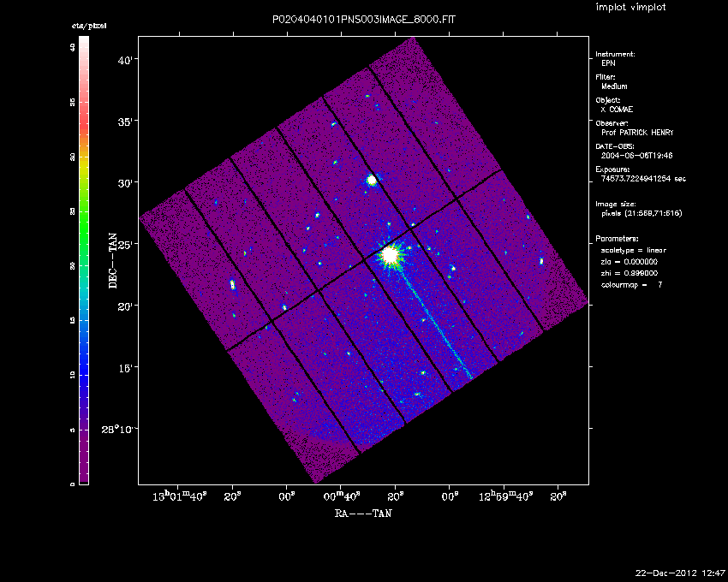The width and height of the screenshot is (728, 582).
Task: Click the cts/pixel colour bar label
Action: pos(89,26)
